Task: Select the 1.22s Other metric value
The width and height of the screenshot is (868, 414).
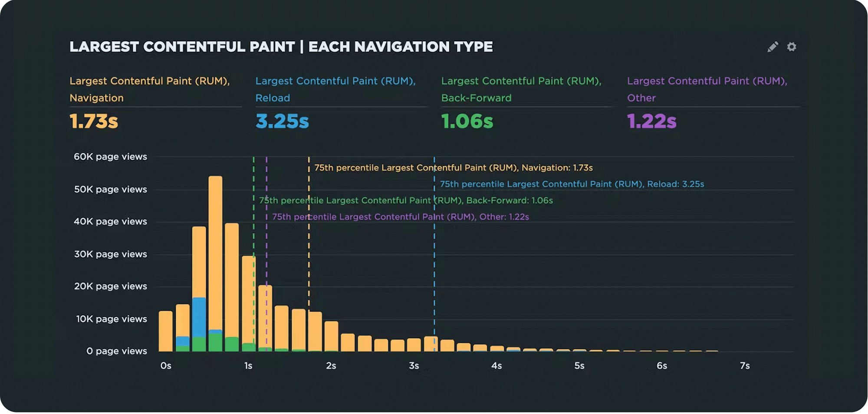Action: pos(651,122)
